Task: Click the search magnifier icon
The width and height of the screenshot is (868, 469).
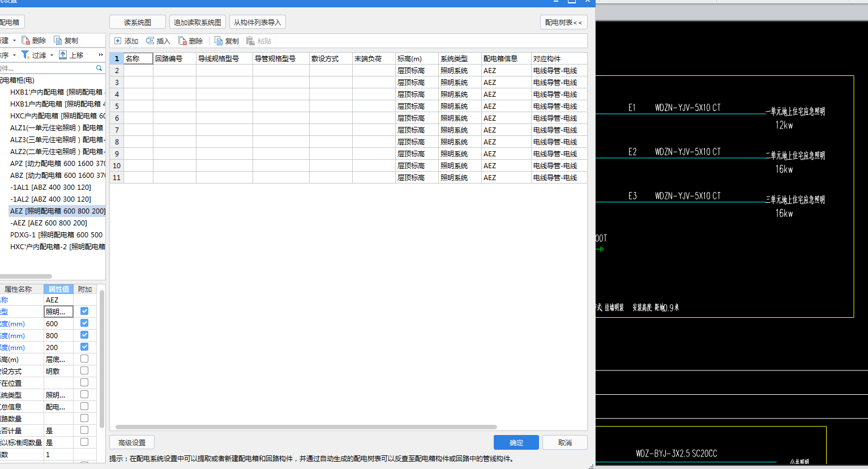Action: (99, 68)
